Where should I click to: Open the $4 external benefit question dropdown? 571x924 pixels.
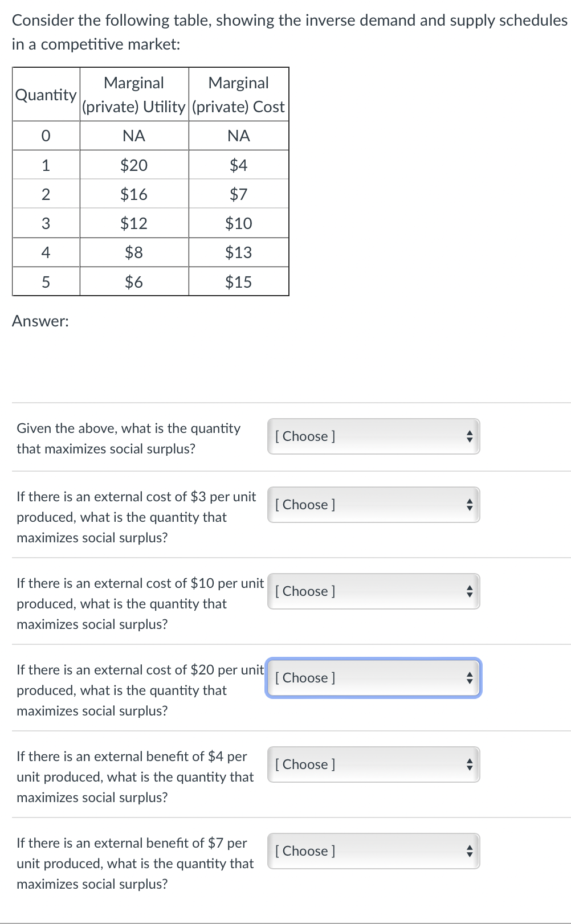coord(373,764)
